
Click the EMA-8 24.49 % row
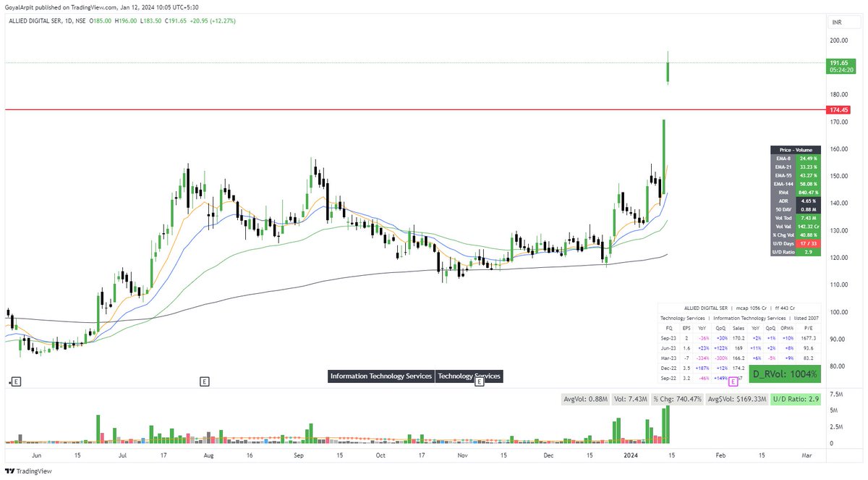(796, 158)
